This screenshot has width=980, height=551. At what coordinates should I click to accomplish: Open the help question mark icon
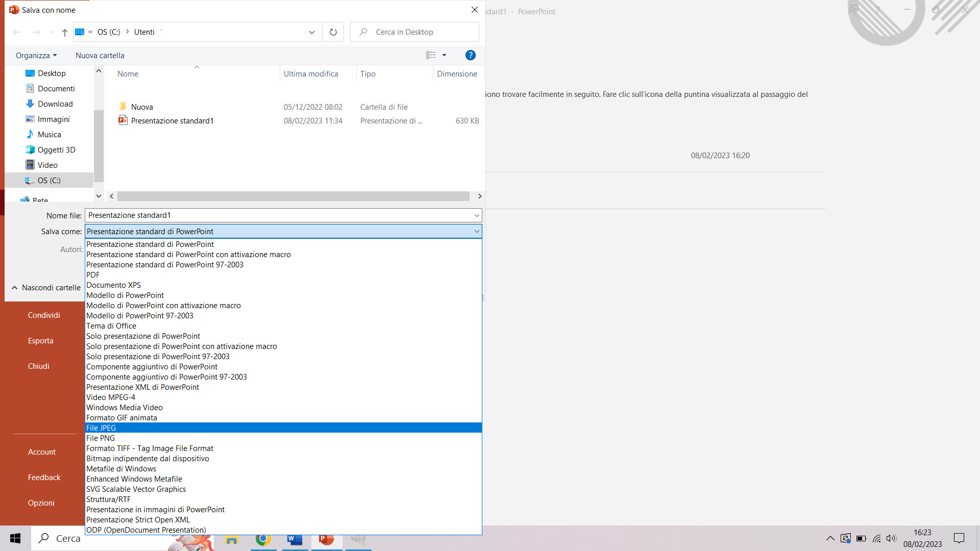[470, 55]
